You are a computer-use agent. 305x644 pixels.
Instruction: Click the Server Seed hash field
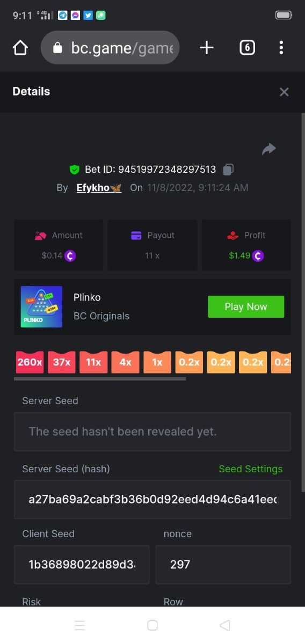[152, 499]
